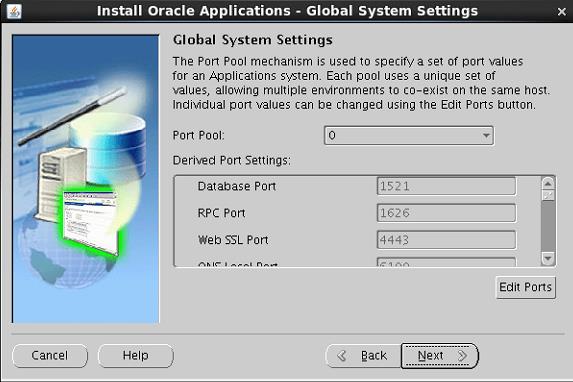Click the Java window icon in title bar

(x=14, y=11)
